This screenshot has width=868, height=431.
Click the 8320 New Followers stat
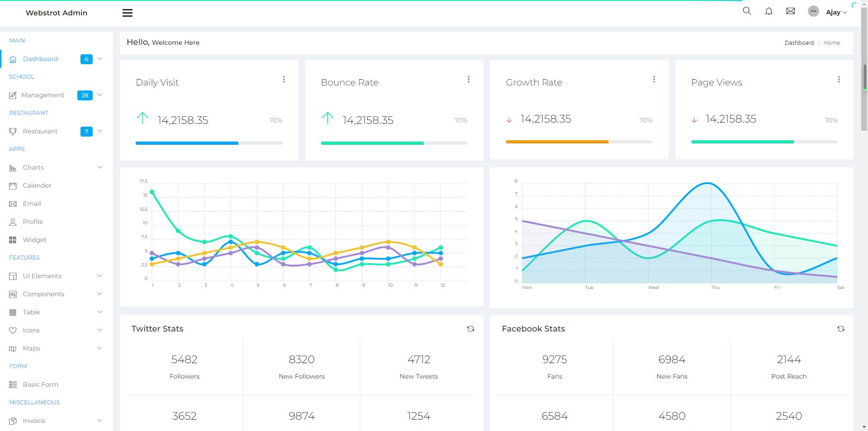click(x=302, y=367)
